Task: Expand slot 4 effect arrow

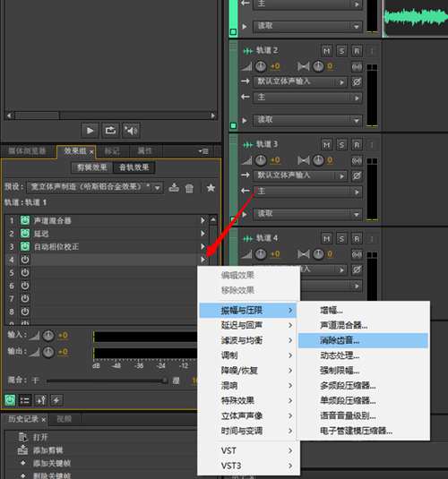Action: (202, 260)
